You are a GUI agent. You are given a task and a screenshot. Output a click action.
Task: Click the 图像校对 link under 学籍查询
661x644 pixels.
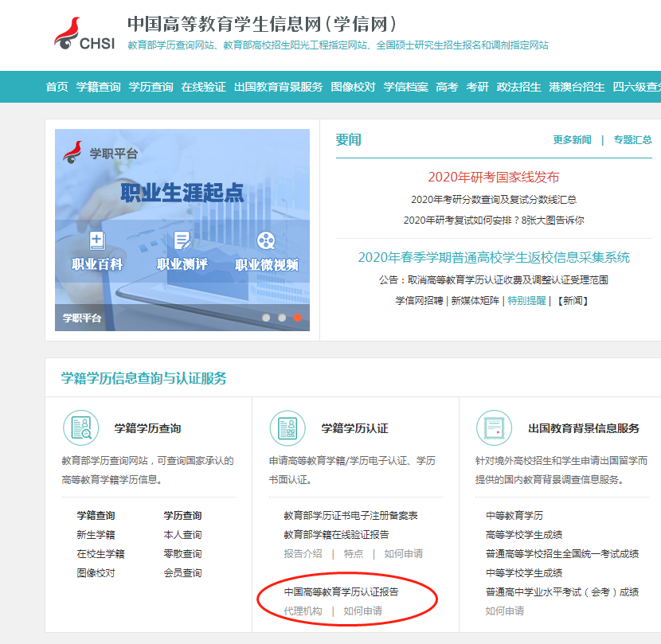[x=96, y=573]
